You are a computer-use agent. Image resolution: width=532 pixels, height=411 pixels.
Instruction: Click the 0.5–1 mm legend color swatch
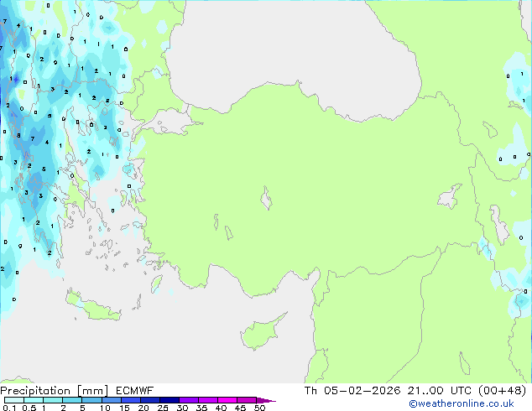(34, 400)
